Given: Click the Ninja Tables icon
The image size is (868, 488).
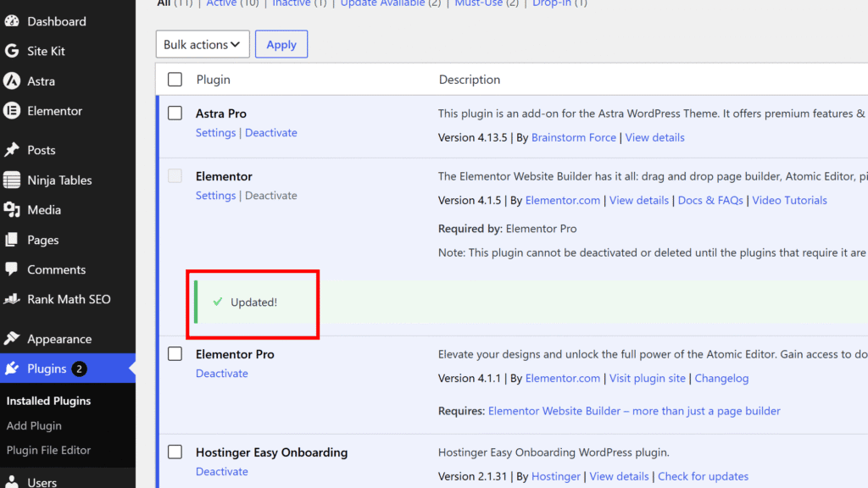Looking at the screenshot, I should [x=12, y=180].
